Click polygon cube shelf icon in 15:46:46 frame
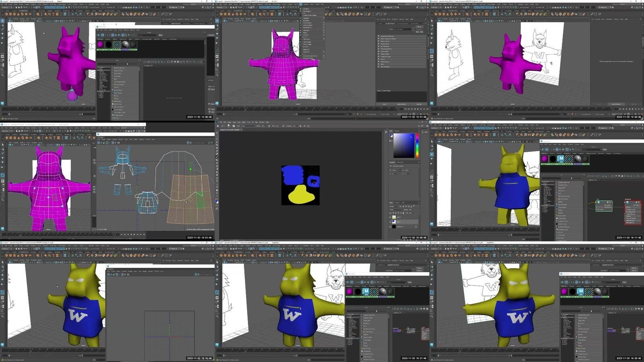 coord(10,14)
